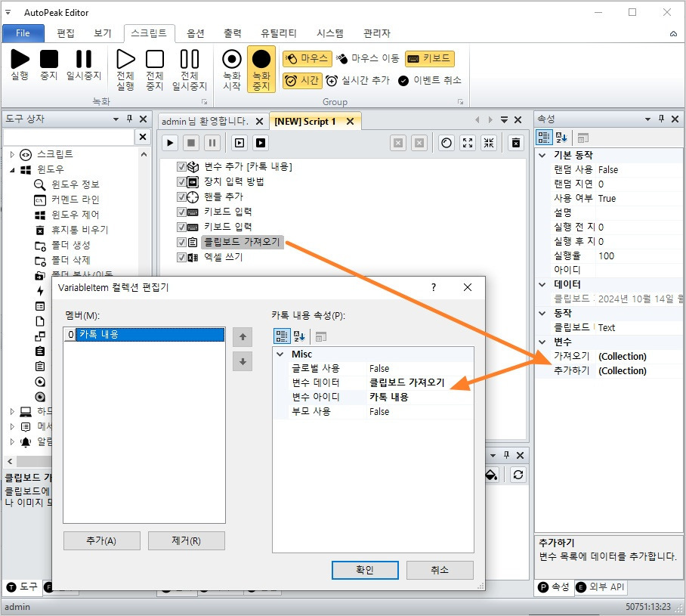
Task: Click 확인 to confirm collection editor
Action: pos(365,570)
